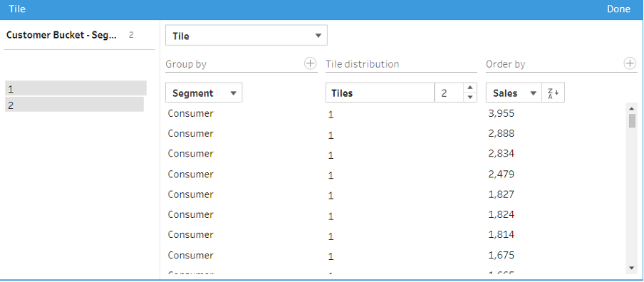Click the results scrollbar thumb
Image resolution: width=644 pixels, height=282 pixels.
[x=632, y=120]
